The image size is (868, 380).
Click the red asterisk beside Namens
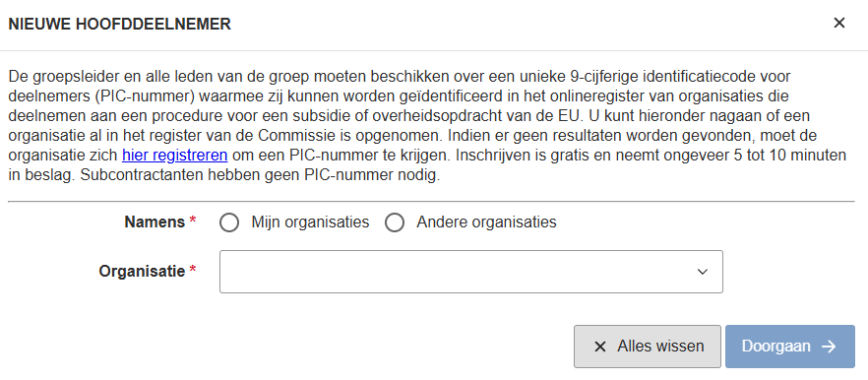tap(193, 222)
